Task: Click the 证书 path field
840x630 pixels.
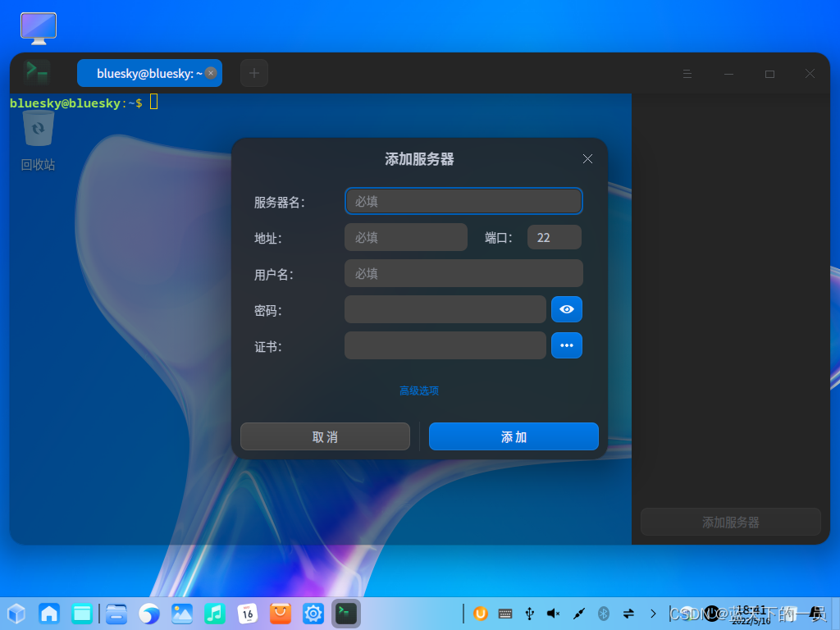Action: pos(445,345)
